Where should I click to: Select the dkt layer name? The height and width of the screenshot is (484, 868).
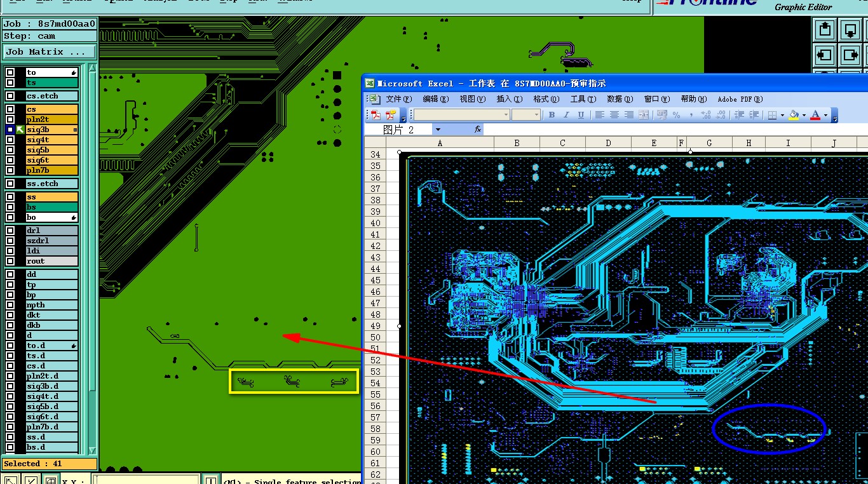coord(51,315)
